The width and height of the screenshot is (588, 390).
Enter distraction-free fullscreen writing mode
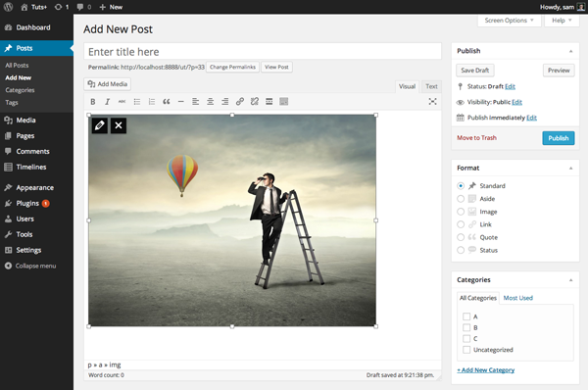(432, 102)
